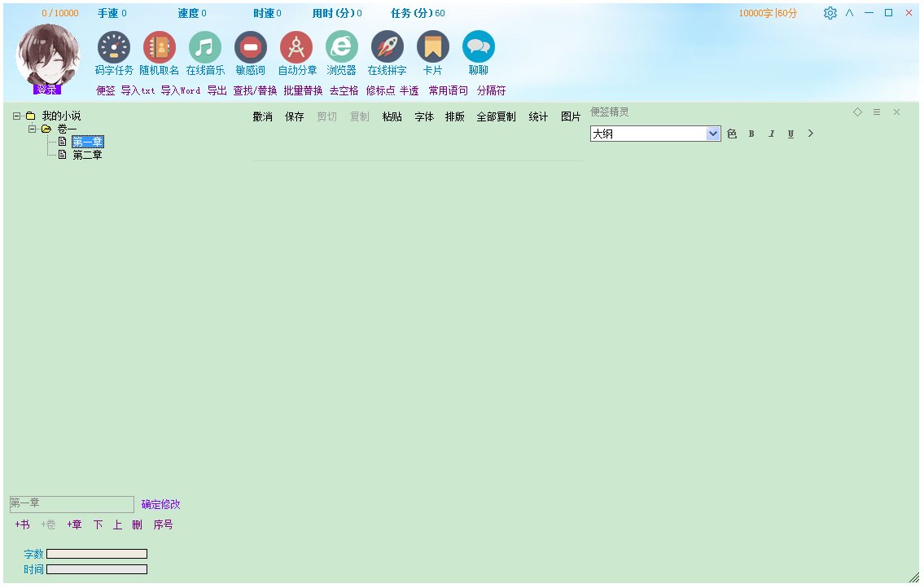Click the 自动分章 auto chapter icon

click(296, 47)
